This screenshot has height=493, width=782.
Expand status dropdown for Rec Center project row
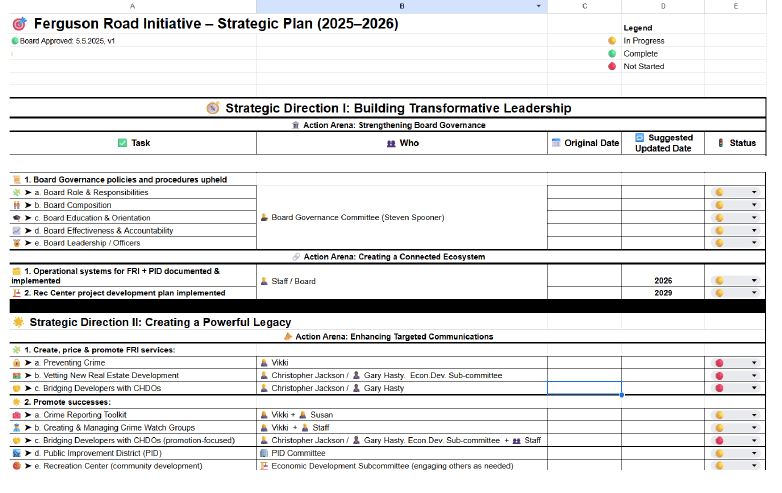[x=754, y=293]
